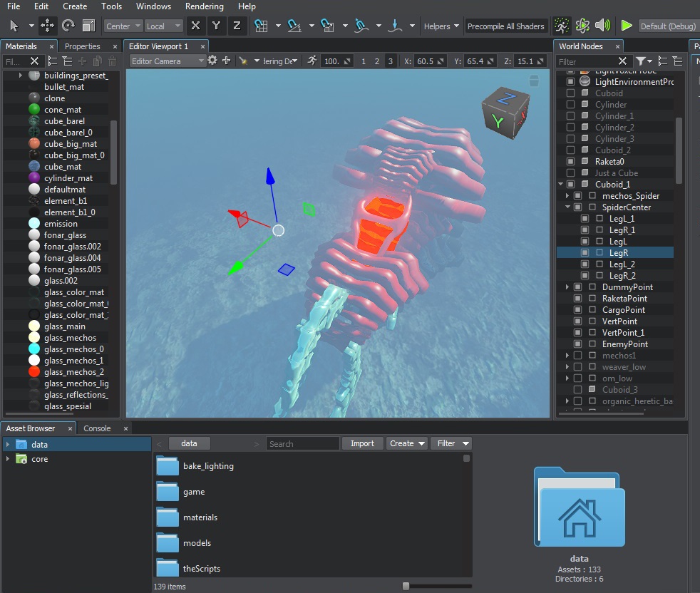Open the Rendering menu

tap(204, 6)
